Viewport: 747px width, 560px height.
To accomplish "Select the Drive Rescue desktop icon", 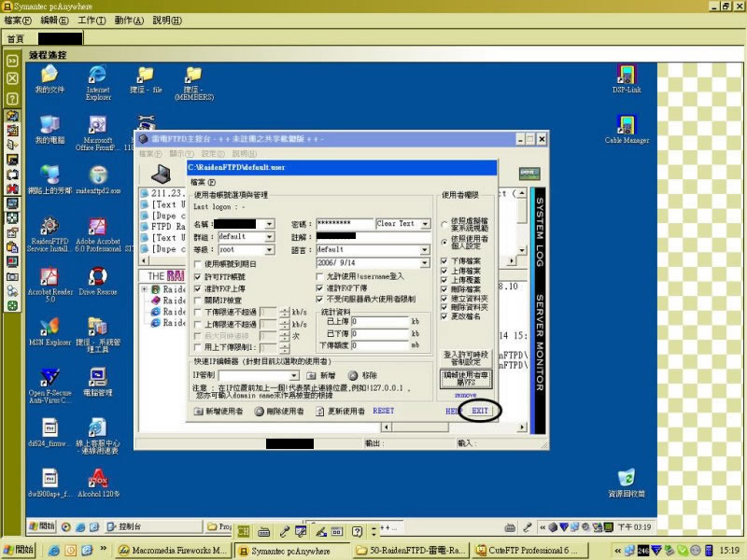I will 98,281.
